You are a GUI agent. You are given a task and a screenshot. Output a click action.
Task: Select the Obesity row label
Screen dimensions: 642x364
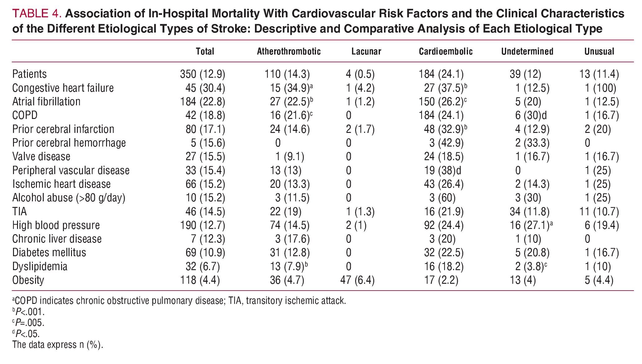click(28, 280)
